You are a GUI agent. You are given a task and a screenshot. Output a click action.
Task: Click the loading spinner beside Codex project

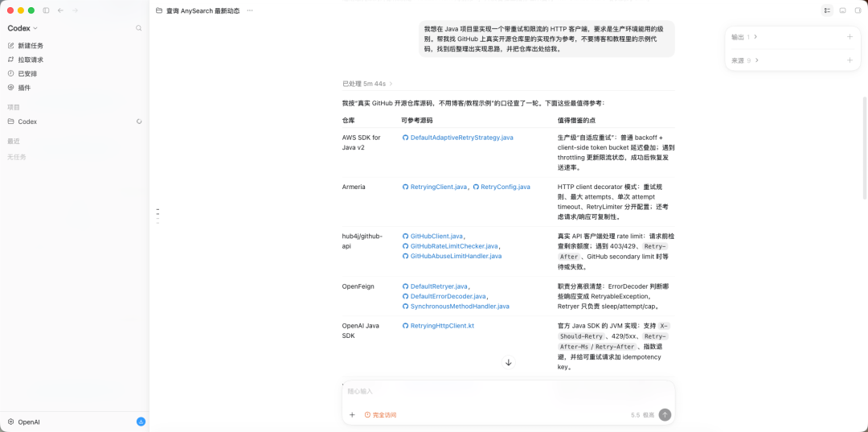[x=139, y=121]
